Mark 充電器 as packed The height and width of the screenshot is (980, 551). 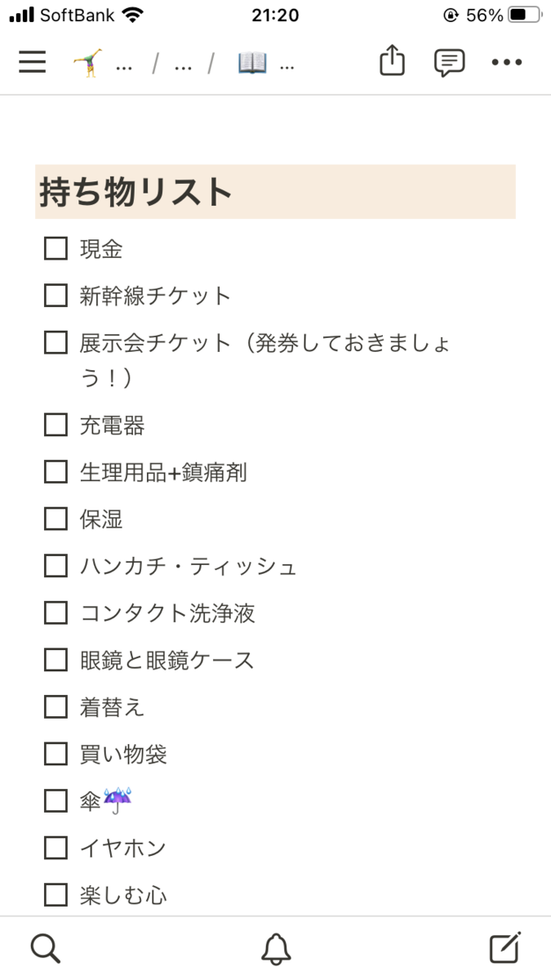(x=56, y=425)
